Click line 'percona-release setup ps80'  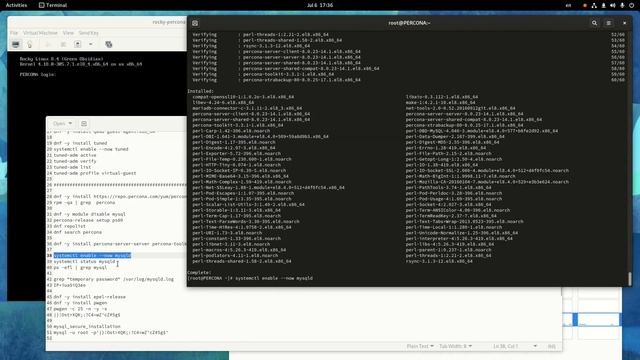pyautogui.click(x=88, y=220)
